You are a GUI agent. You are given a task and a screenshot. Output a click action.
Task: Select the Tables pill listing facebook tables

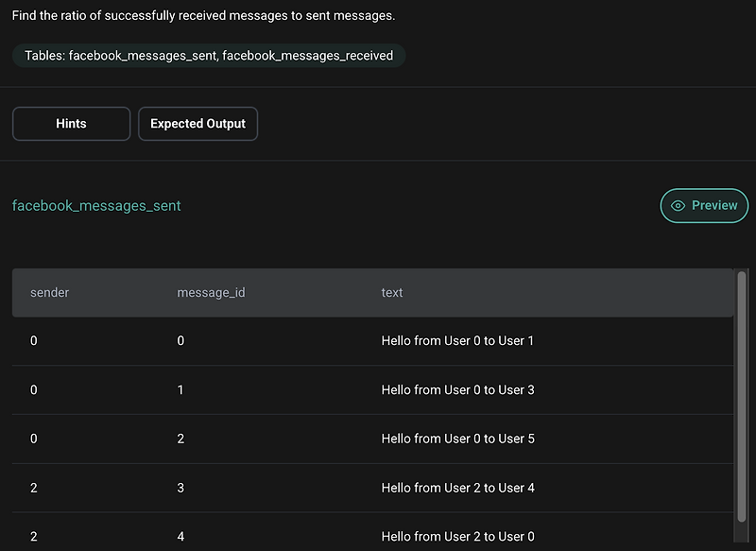(208, 55)
